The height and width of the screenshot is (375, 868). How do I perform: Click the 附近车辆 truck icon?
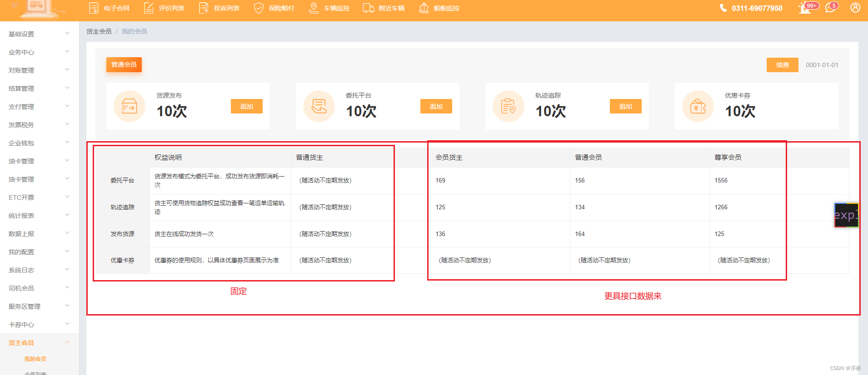click(369, 8)
